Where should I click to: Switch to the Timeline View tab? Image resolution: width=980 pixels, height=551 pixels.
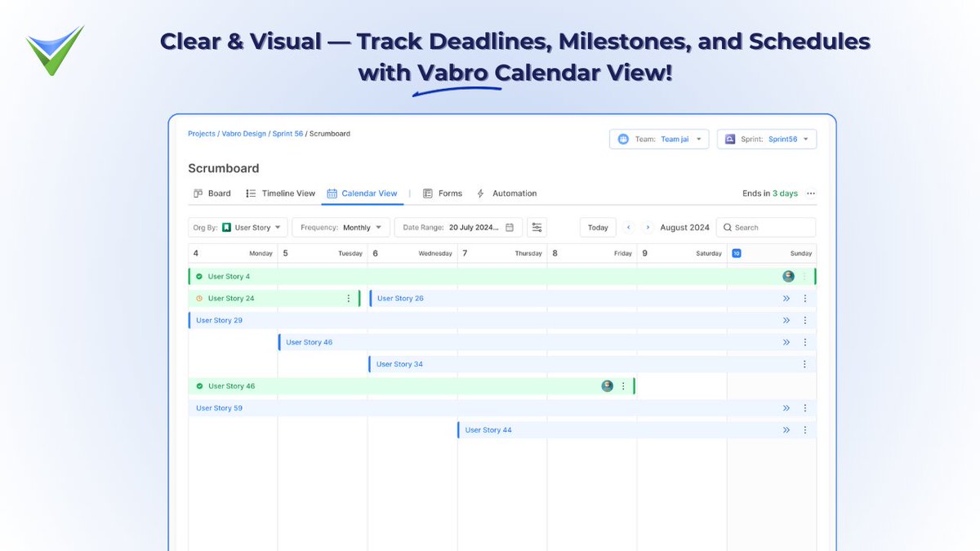click(280, 193)
